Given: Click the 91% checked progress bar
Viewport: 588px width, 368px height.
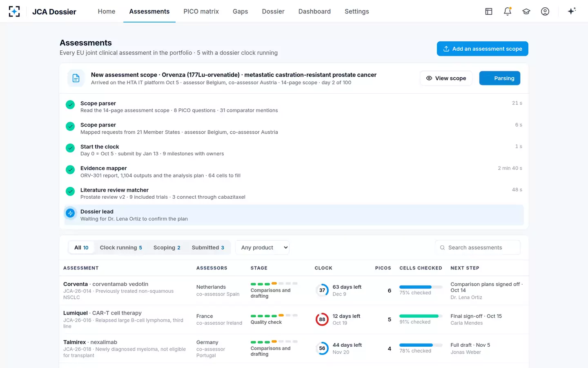Looking at the screenshot, I should (421, 316).
